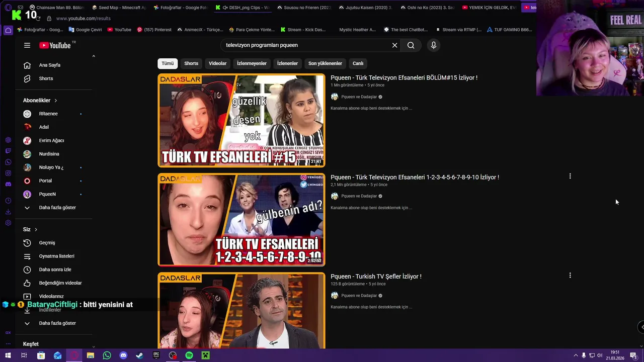Open more options for Turkish TV Şefler video

(570, 276)
